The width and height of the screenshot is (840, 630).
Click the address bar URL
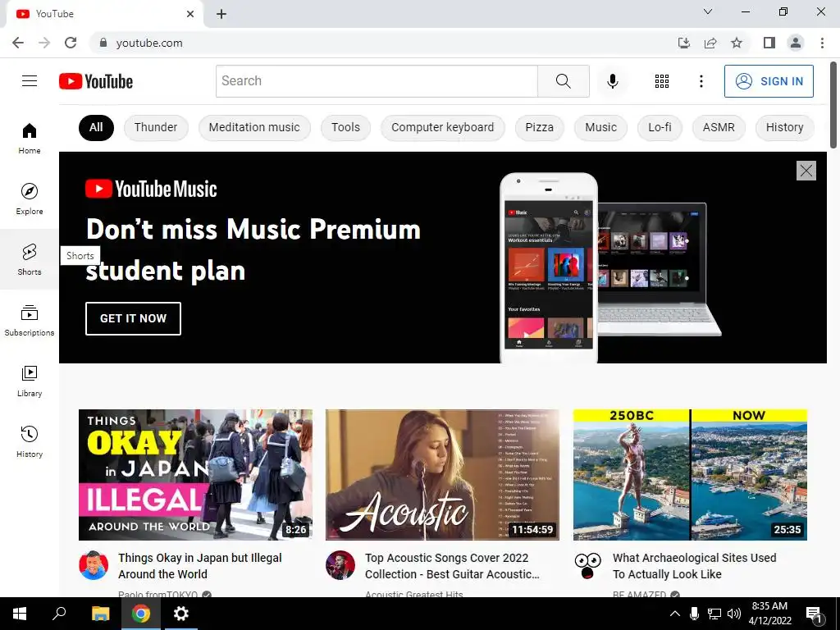coord(149,43)
